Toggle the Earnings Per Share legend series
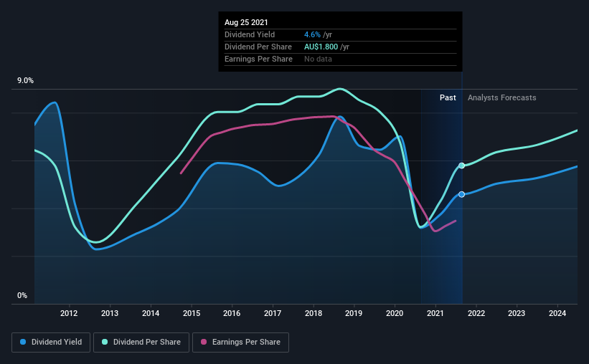This screenshot has width=589, height=364. pyautogui.click(x=240, y=343)
